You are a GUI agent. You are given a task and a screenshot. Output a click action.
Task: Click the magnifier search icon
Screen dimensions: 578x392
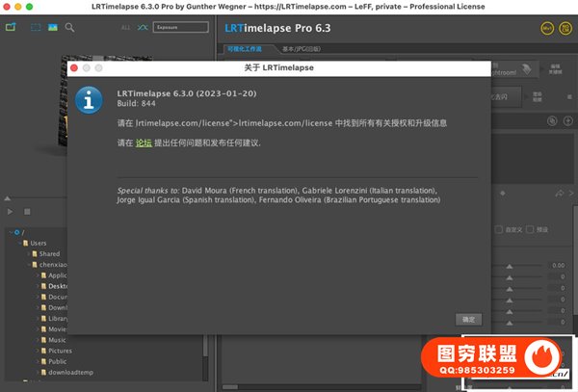pyautogui.click(x=69, y=28)
